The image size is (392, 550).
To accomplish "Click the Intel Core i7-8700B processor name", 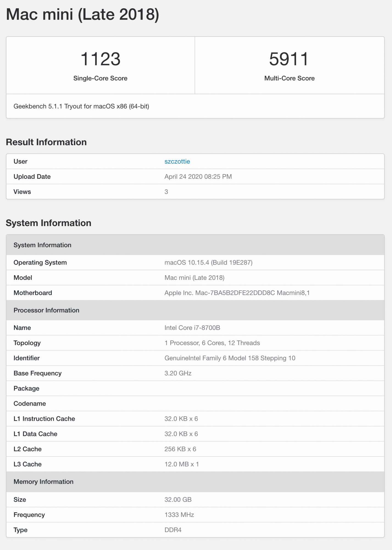I will click(192, 328).
